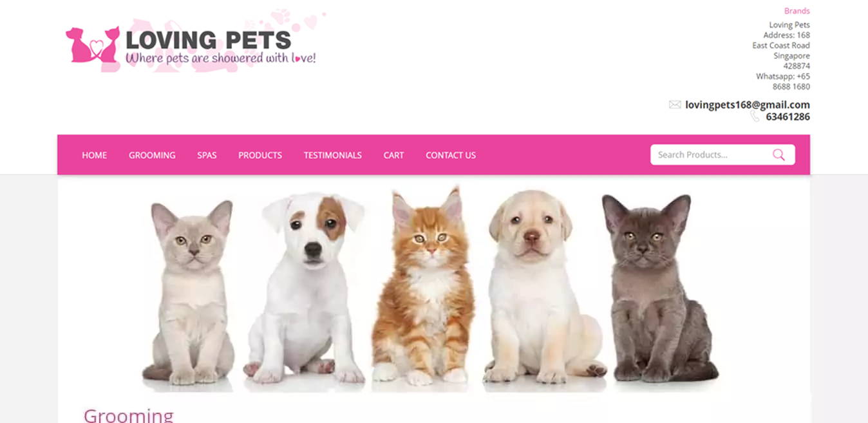Click the Brands link

[x=797, y=11]
